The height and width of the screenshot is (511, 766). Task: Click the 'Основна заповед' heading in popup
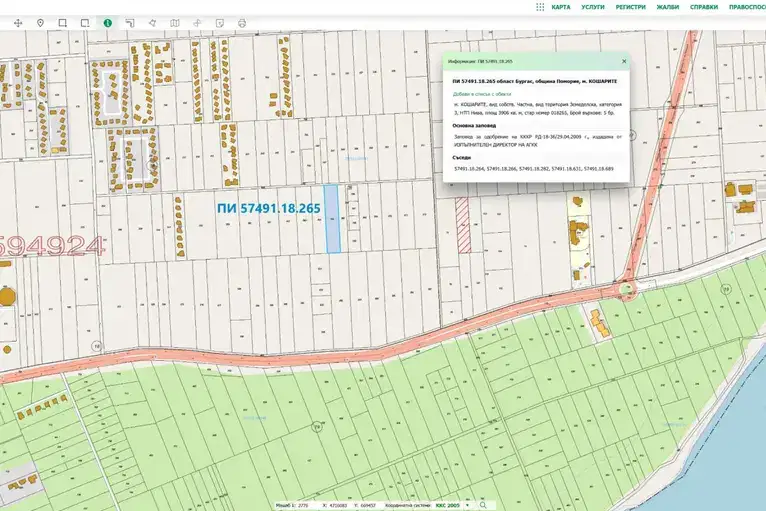474,126
